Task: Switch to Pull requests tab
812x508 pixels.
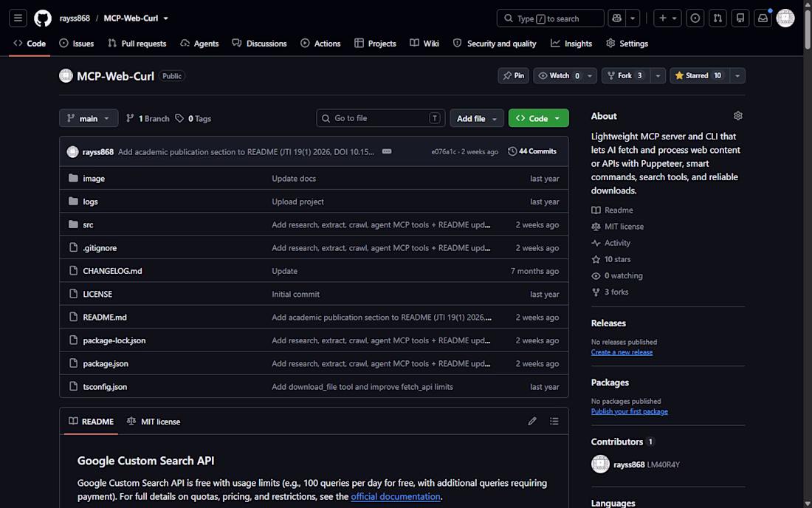Action: 137,44
